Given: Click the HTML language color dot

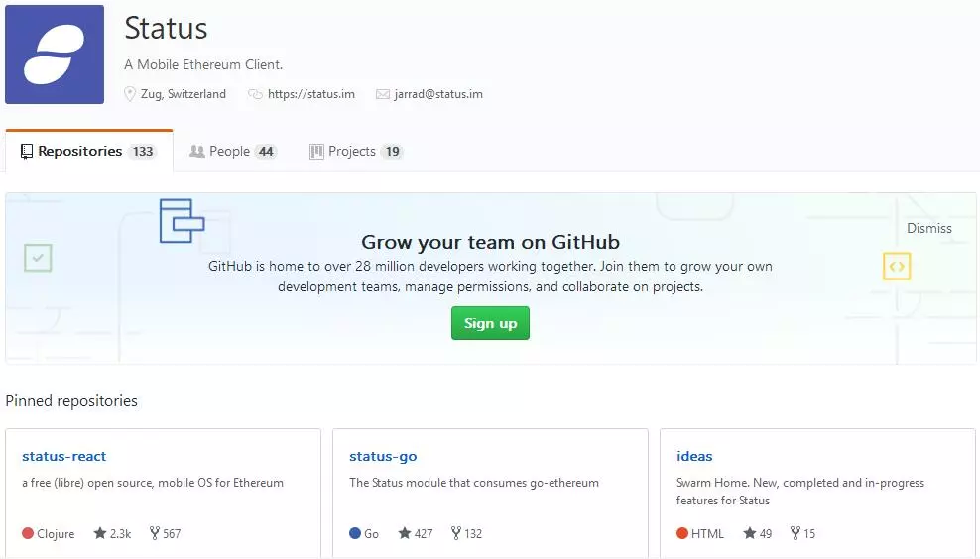Looking at the screenshot, I should pos(682,533).
